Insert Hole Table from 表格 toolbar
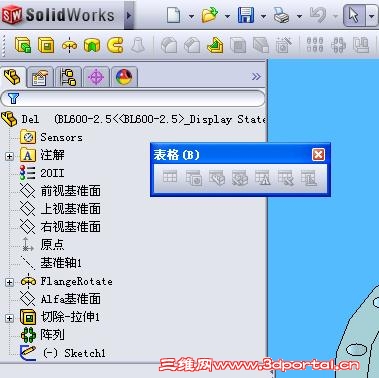Screen dimensions: 379x378 coord(193,177)
